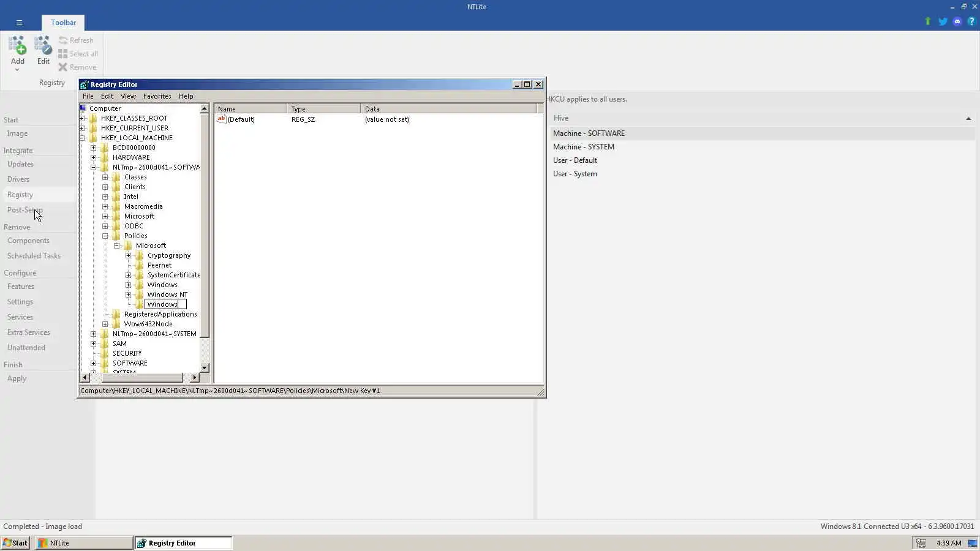Click the (Default) string value icon
This screenshot has height=551, width=980.
pos(222,119)
